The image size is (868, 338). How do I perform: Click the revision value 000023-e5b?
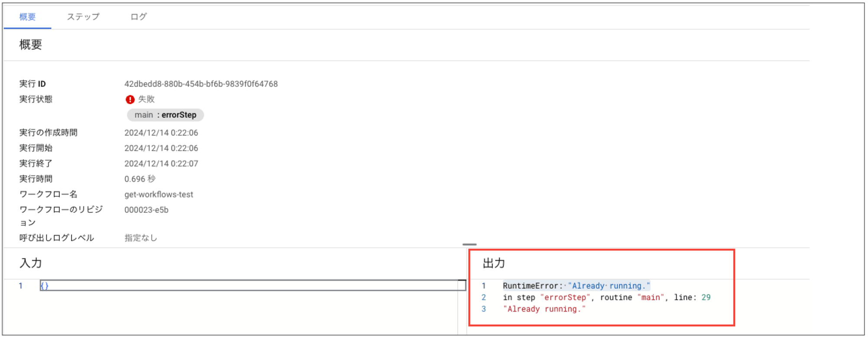pyautogui.click(x=146, y=210)
